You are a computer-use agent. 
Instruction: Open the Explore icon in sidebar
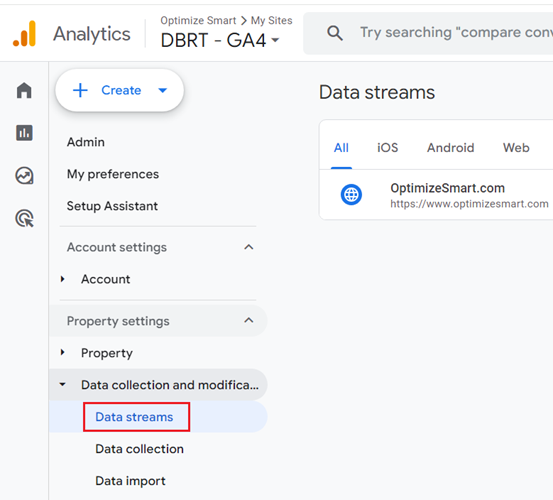(x=24, y=175)
